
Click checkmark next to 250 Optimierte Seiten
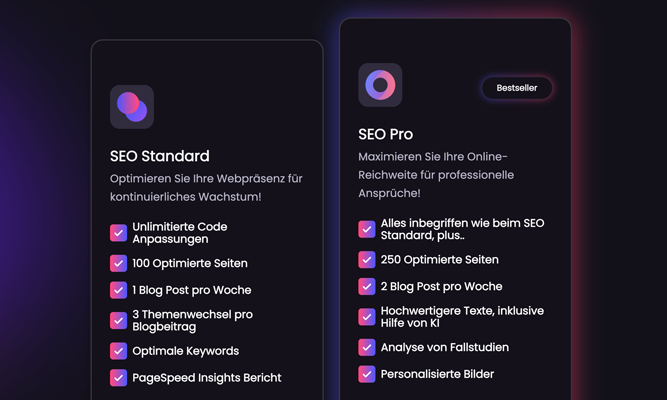coord(367,260)
